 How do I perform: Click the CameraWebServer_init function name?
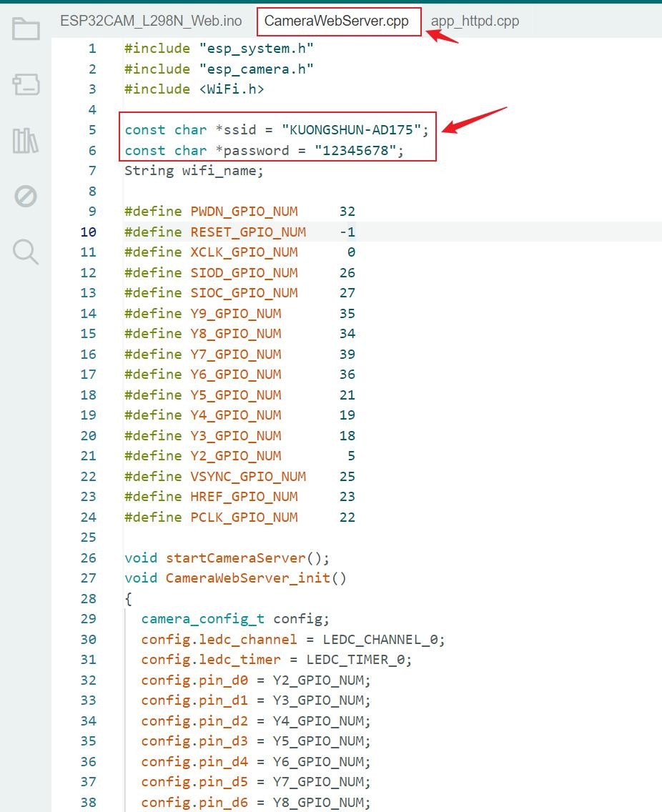(x=248, y=578)
